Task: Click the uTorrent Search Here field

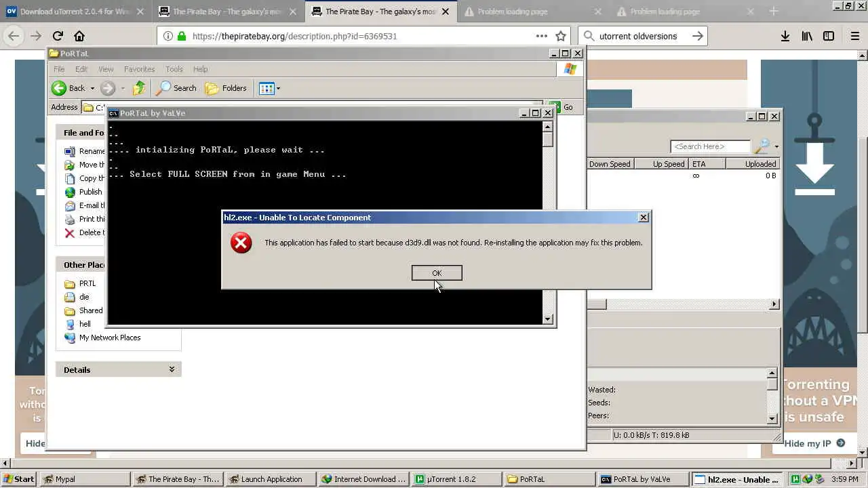Action: (710, 146)
